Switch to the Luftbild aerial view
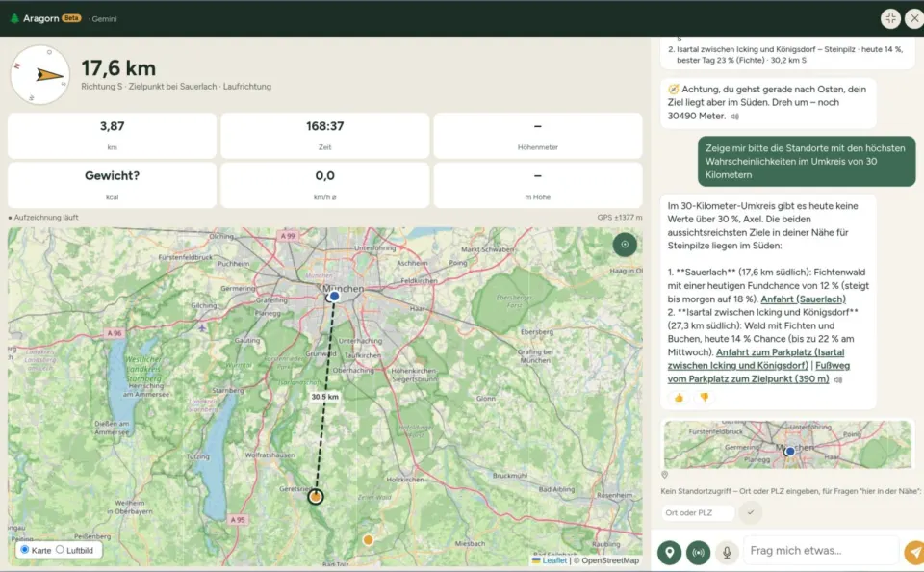 pyautogui.click(x=60, y=550)
